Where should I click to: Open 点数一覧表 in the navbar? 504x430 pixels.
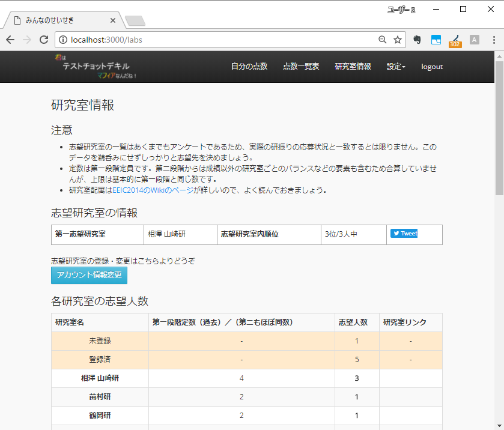[301, 67]
